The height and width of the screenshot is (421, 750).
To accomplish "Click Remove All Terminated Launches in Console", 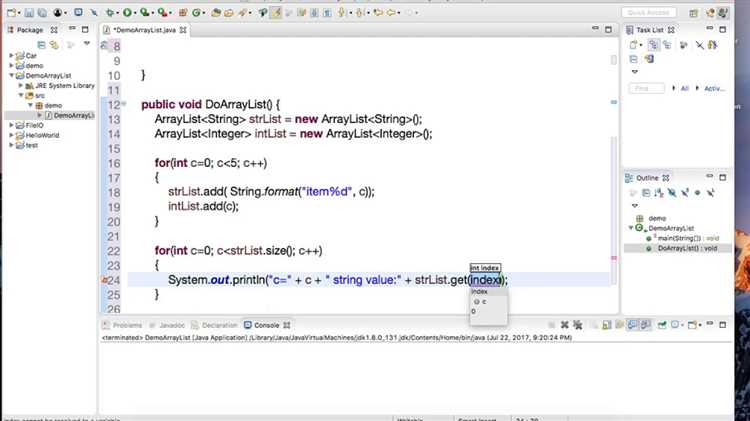I will coord(578,325).
